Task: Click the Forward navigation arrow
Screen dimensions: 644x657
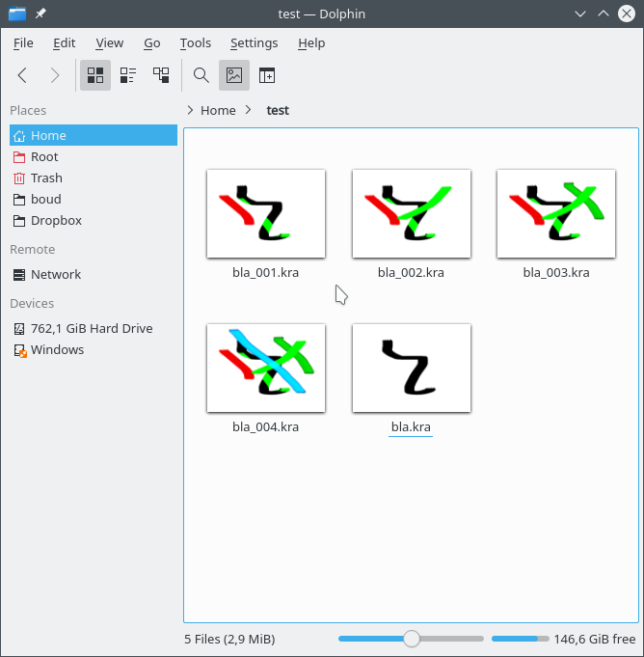Action: tap(55, 75)
